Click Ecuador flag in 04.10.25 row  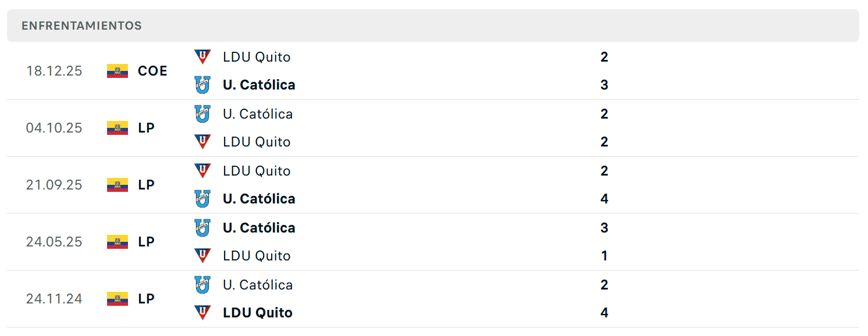[x=118, y=128]
